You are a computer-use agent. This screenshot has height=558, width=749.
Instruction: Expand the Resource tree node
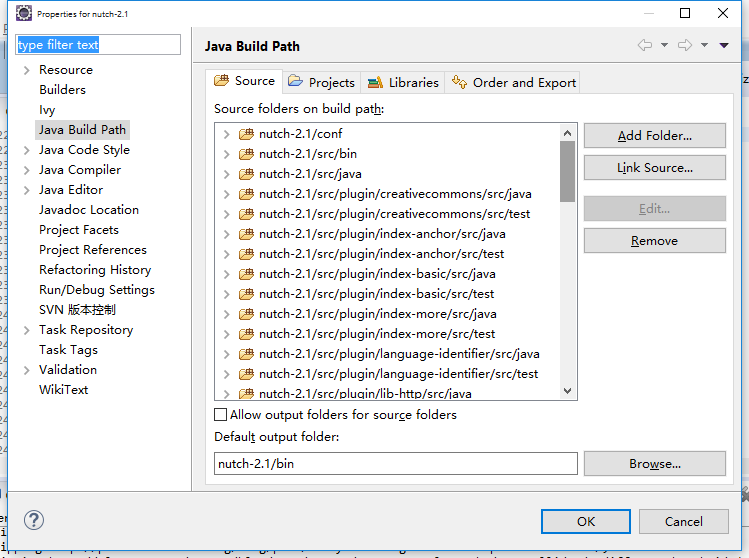coord(27,70)
